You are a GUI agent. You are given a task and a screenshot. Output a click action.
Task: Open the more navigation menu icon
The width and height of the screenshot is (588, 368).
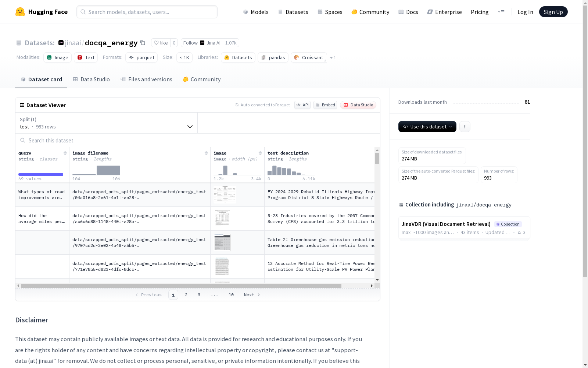(x=501, y=12)
